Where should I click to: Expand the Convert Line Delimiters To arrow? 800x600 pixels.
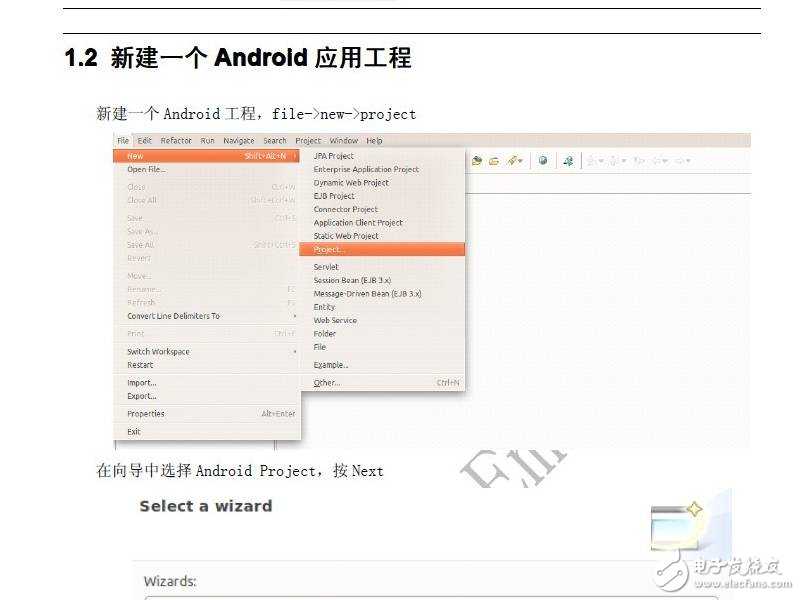pyautogui.click(x=295, y=316)
